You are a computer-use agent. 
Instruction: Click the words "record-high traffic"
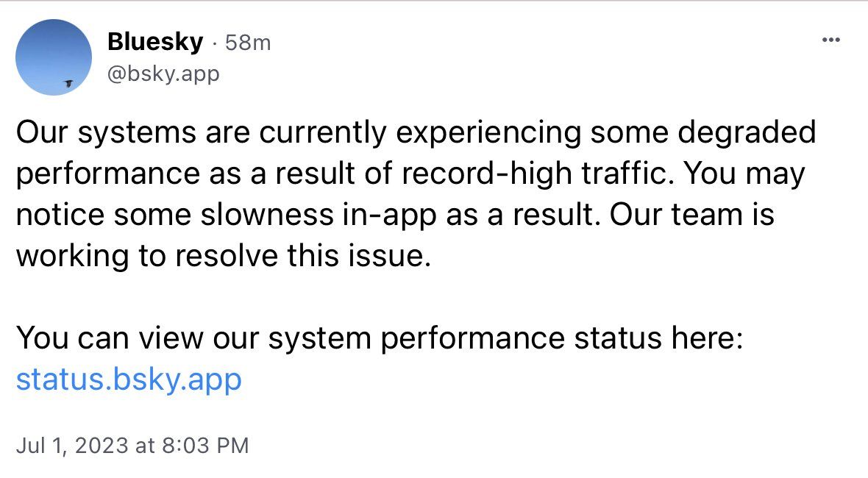[536, 174]
